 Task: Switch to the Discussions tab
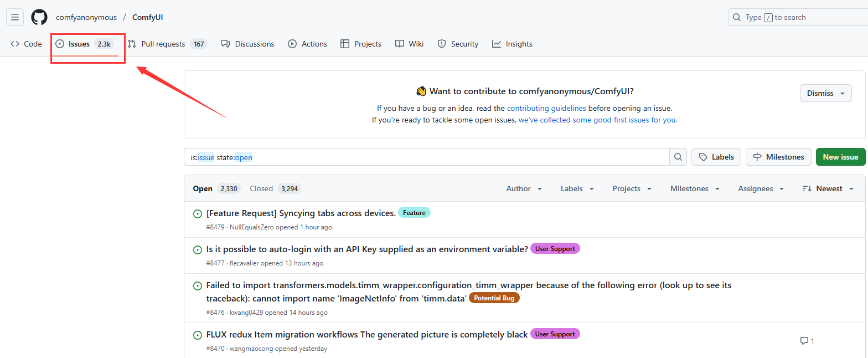(247, 44)
